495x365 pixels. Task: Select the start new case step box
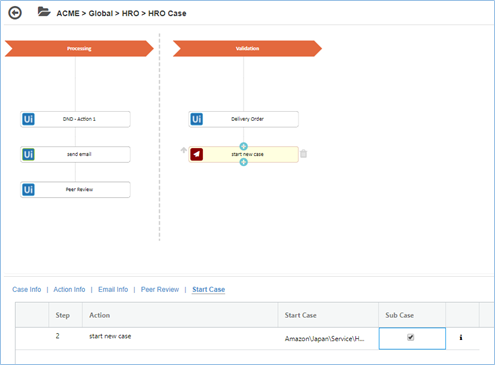tap(243, 154)
